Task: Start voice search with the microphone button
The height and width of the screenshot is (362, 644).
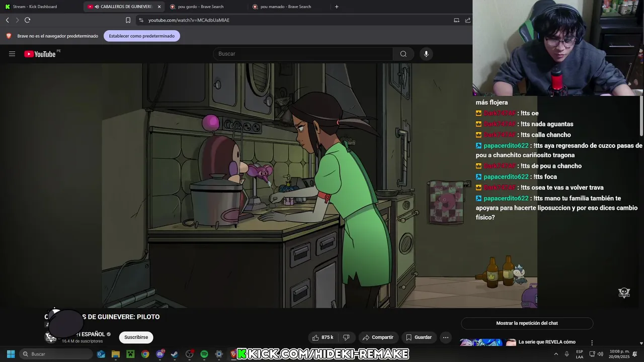Action: 426,54
